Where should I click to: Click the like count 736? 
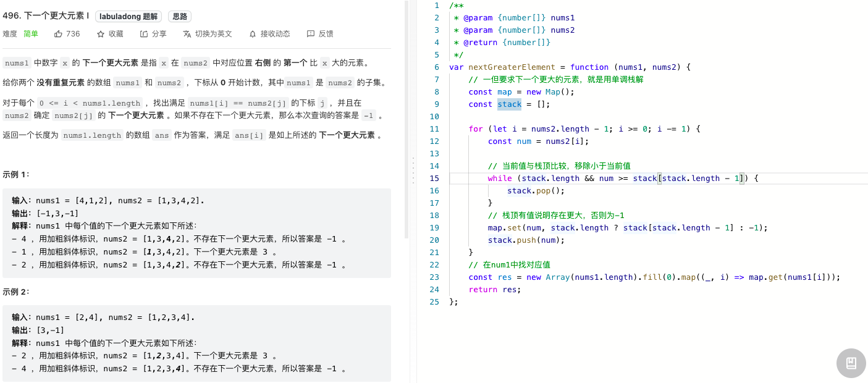click(73, 34)
